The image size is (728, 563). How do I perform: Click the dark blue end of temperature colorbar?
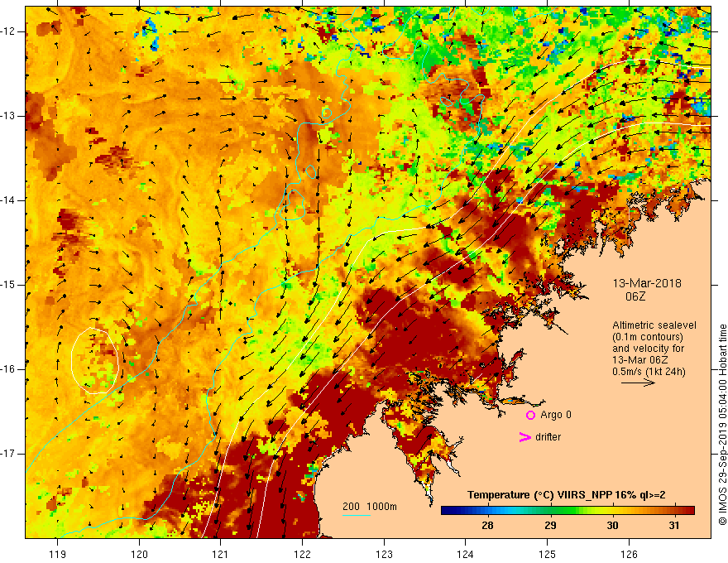446,511
